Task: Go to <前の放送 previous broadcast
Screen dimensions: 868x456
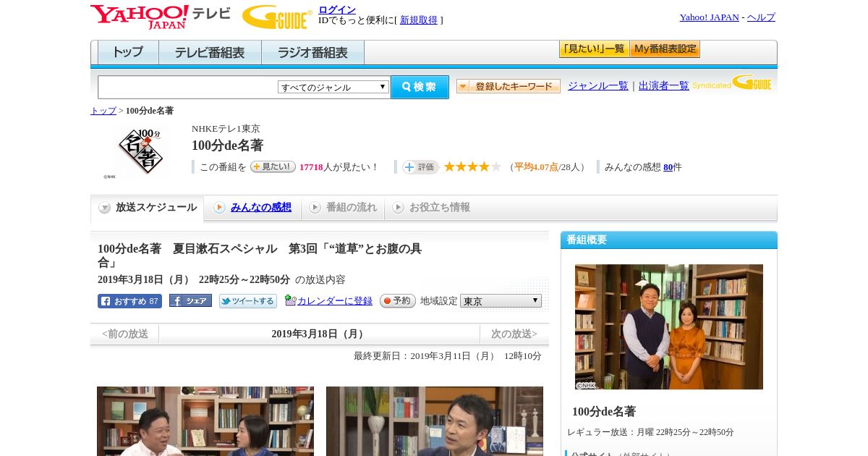Action: 125,334
